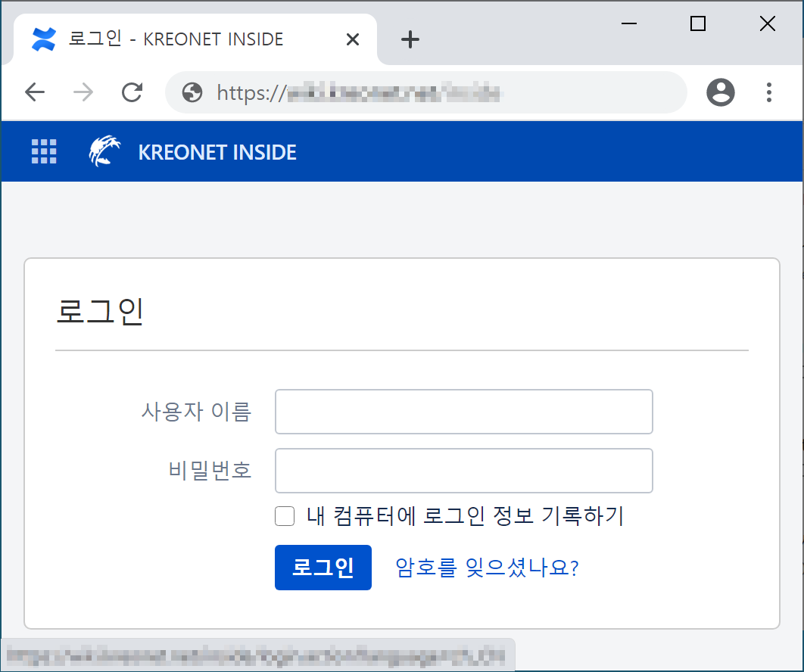Reload the current page

point(132,92)
